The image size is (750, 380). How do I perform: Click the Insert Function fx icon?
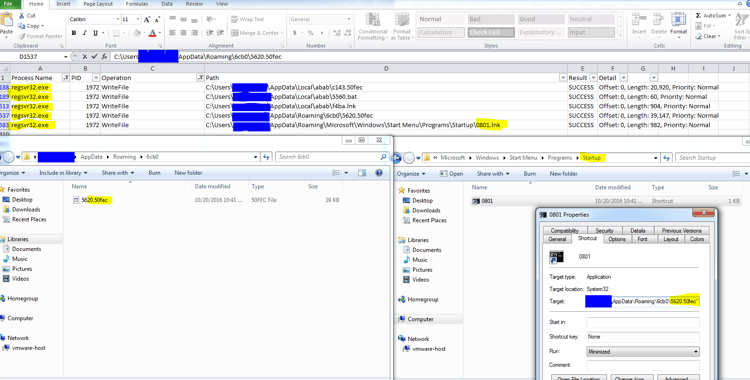104,56
